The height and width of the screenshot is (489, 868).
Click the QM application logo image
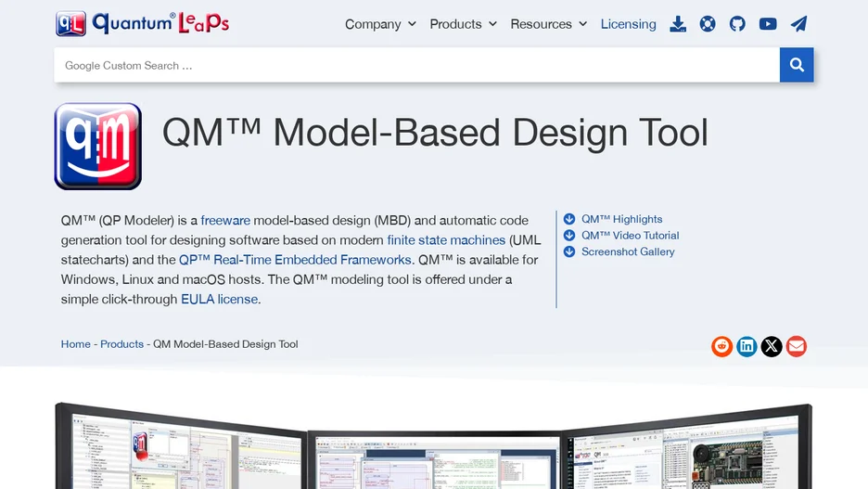click(x=98, y=147)
